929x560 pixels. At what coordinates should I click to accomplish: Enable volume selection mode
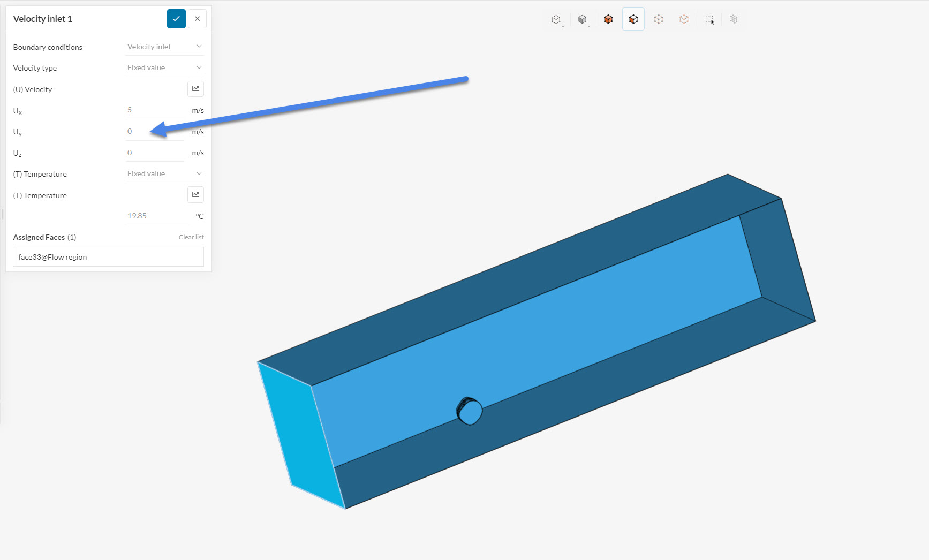608,19
